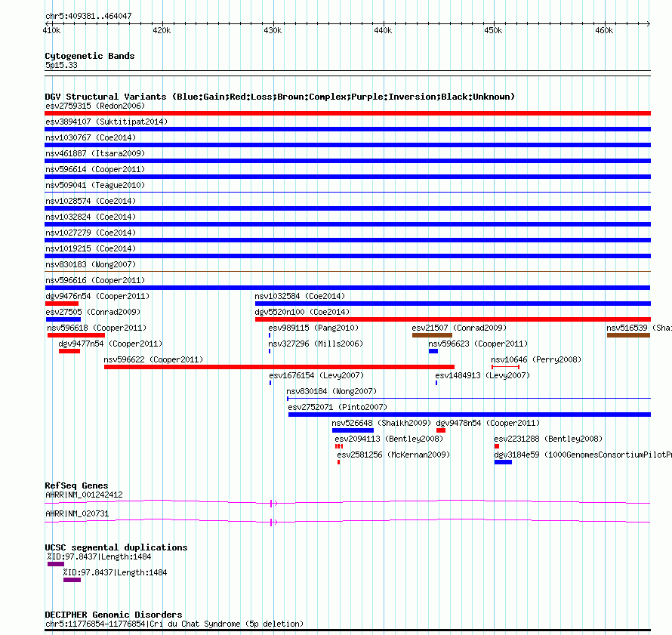Click the AHRR|NM_001242412 gene label
The height and width of the screenshot is (635, 672).
click(x=84, y=495)
